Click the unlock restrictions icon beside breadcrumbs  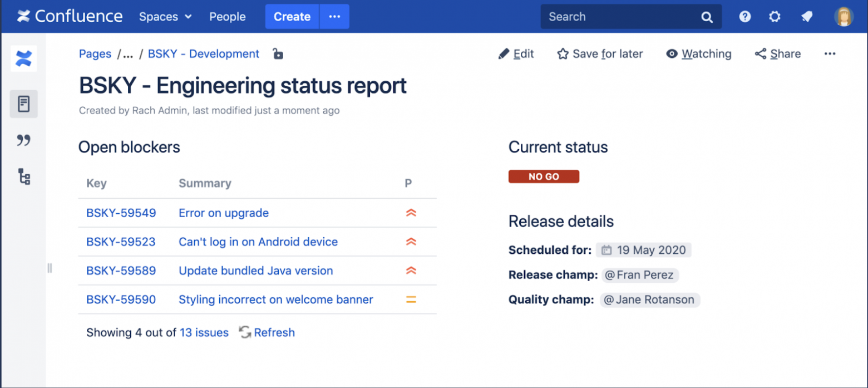point(277,54)
